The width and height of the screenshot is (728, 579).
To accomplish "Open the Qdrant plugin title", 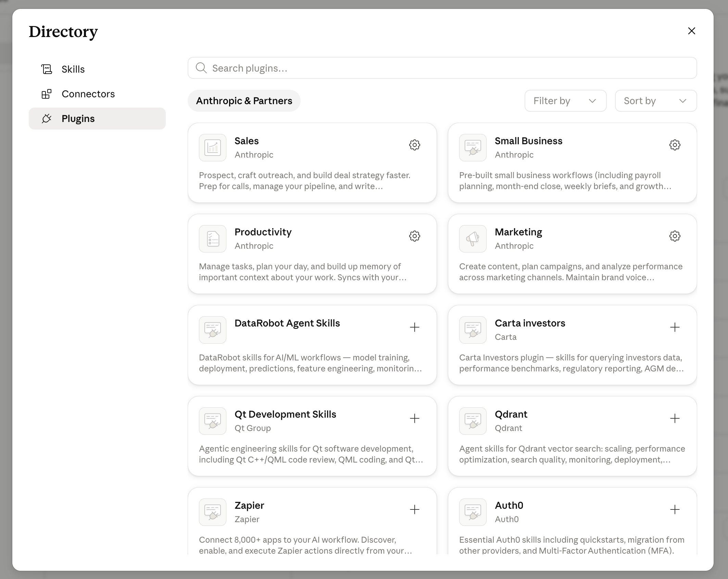I will (x=511, y=414).
